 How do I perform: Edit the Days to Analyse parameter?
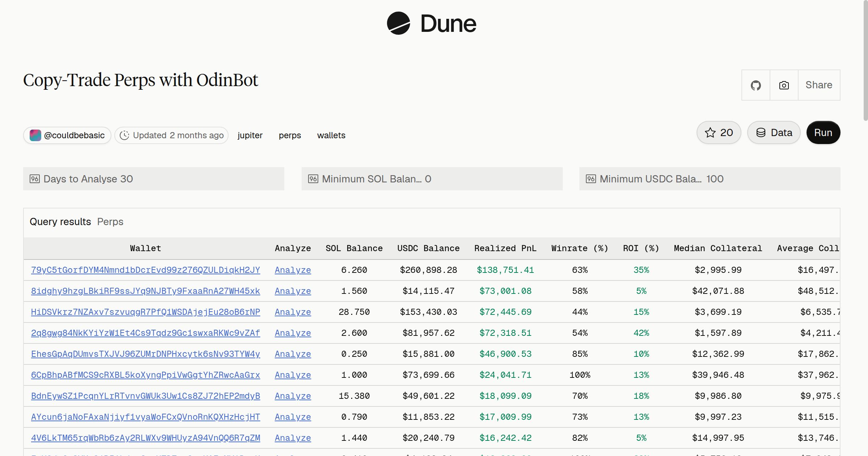click(x=154, y=179)
